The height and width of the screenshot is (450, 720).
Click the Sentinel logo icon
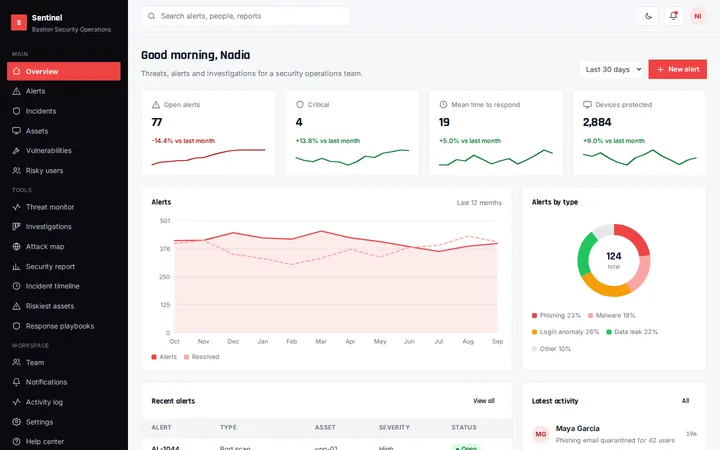pos(19,22)
